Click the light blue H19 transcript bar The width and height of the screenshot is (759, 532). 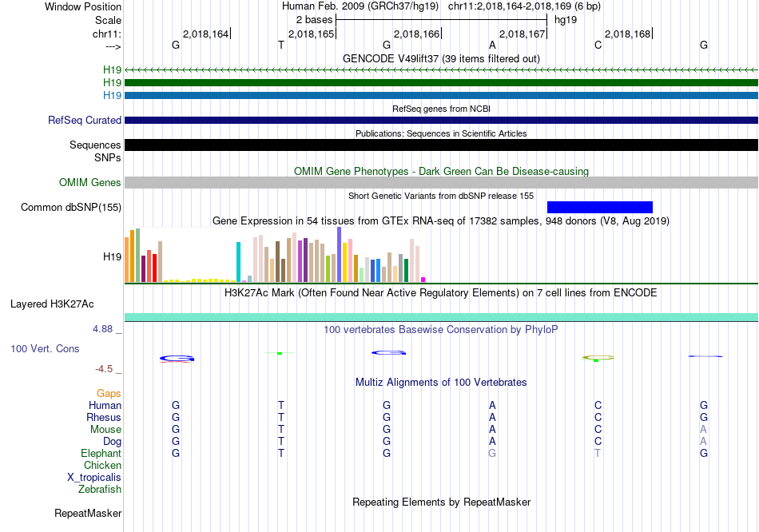(441, 95)
